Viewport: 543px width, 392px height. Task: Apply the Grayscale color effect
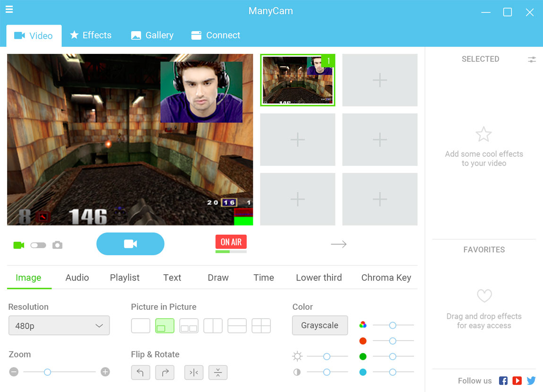pos(320,325)
